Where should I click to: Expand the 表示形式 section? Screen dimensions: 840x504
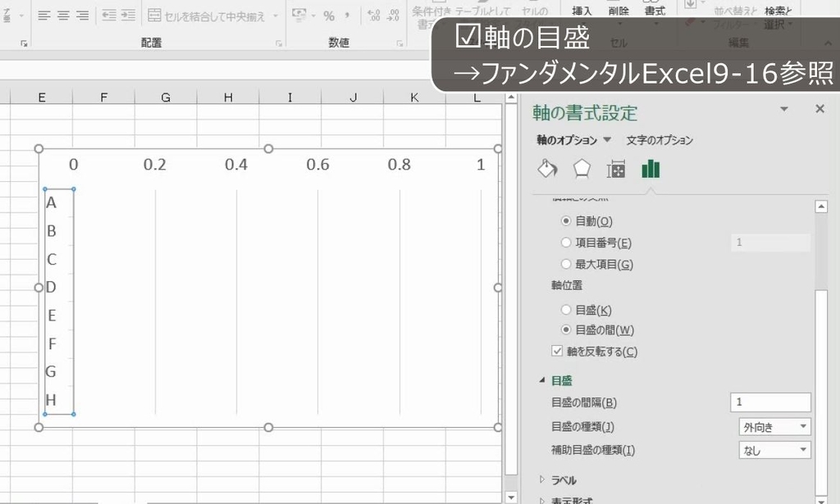pos(541,500)
